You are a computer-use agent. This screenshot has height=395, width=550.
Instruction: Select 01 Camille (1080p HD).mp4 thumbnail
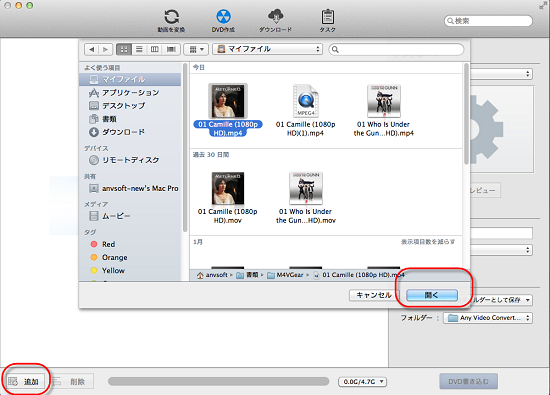228,101
